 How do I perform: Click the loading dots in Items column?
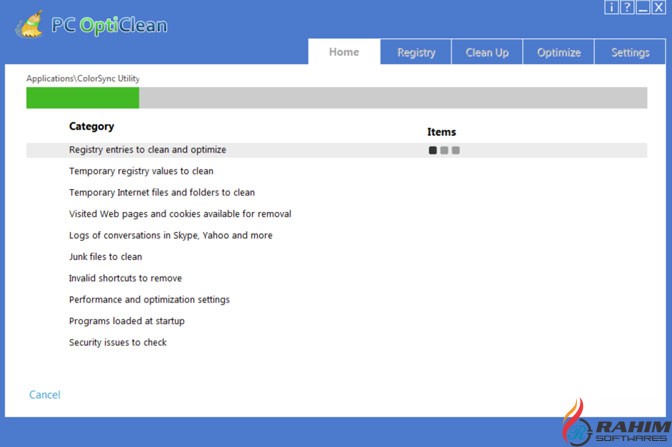pos(444,150)
